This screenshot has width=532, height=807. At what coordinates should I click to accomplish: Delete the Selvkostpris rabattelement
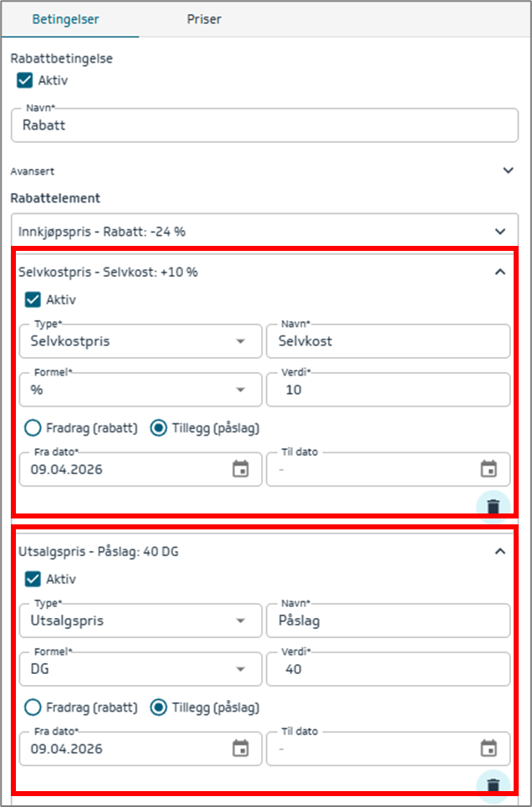494,506
